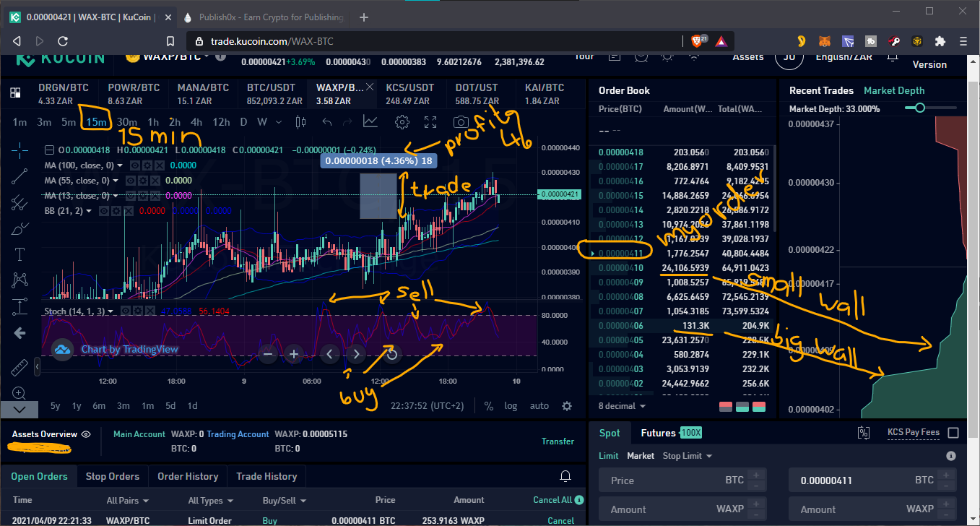The width and height of the screenshot is (980, 526).
Task: Open the Trade History tab
Action: [266, 476]
